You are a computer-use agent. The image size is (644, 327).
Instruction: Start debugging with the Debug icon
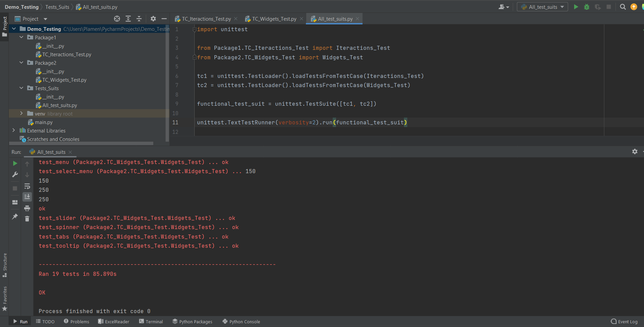point(587,7)
